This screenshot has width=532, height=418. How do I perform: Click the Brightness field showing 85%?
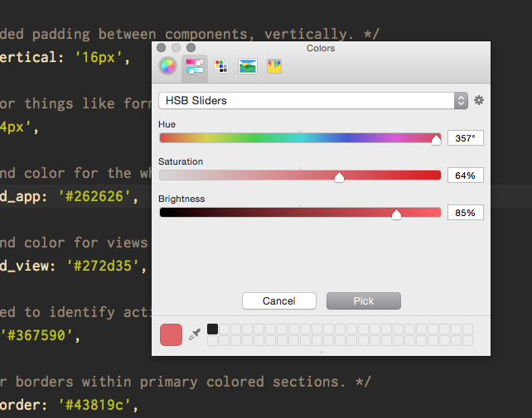click(466, 213)
